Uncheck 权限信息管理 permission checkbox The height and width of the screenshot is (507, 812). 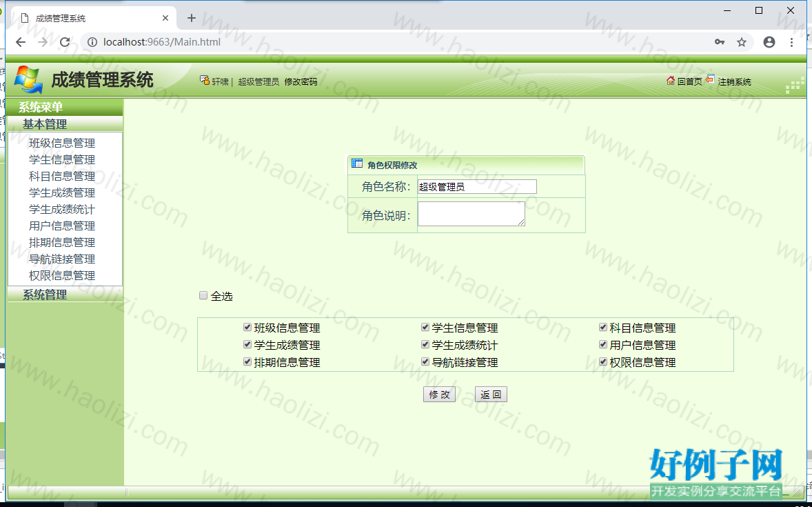coord(602,361)
